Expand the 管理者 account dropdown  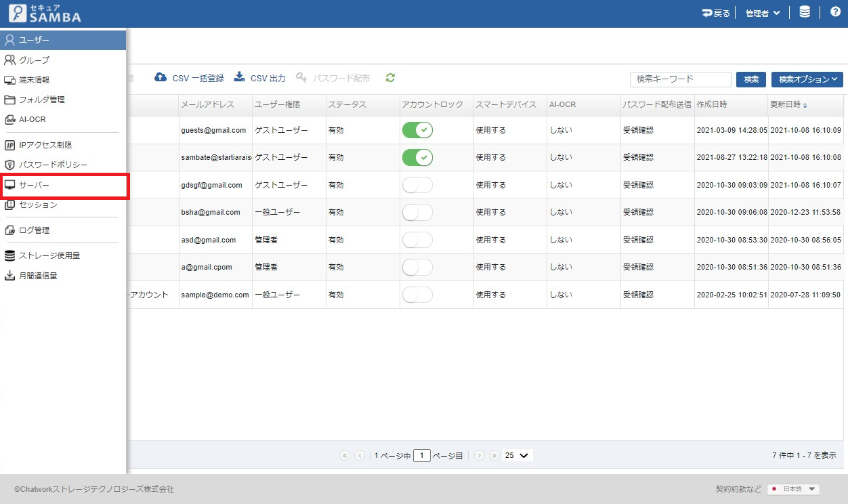[x=763, y=13]
